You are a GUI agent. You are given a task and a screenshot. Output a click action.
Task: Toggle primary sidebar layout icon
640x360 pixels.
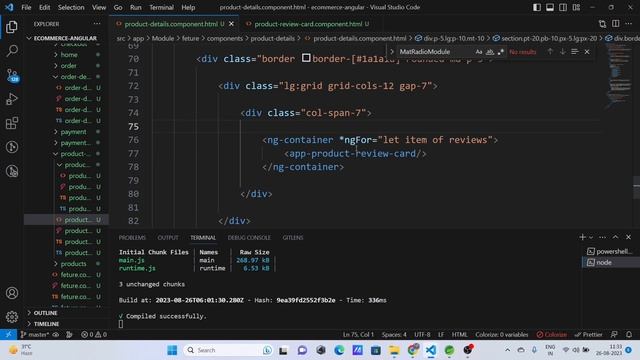coord(537,7)
